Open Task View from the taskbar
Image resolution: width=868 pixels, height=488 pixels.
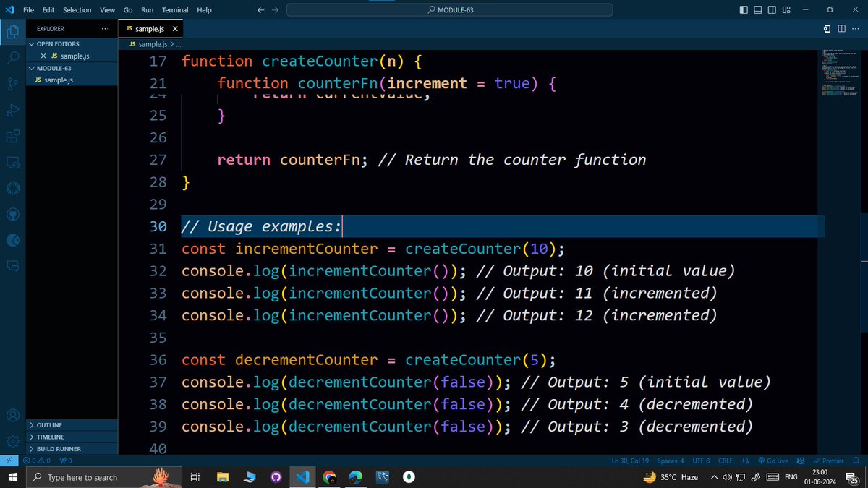tap(195, 477)
